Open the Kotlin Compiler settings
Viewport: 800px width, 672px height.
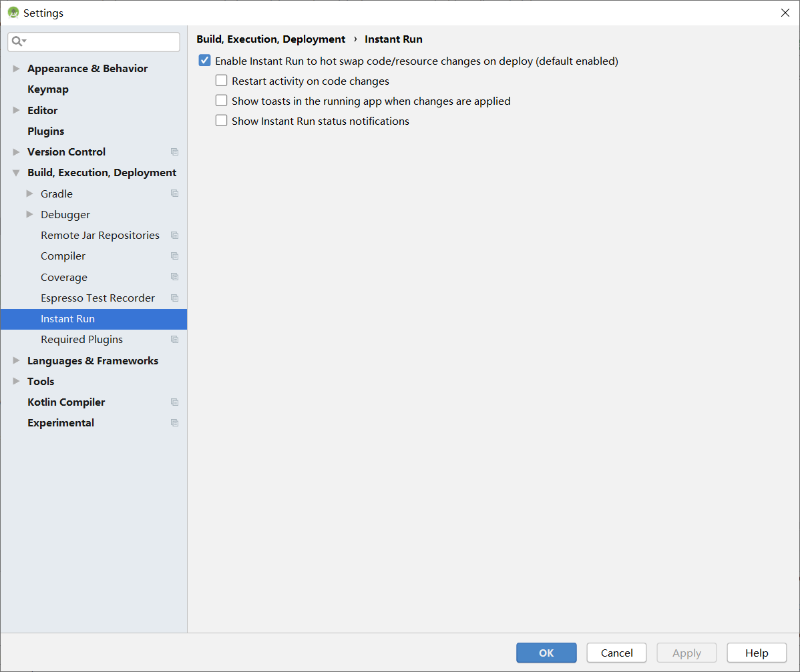[x=66, y=402]
